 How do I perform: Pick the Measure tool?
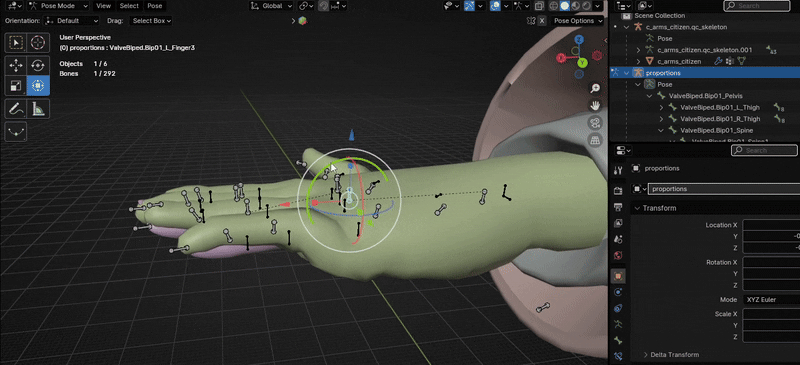[38, 109]
